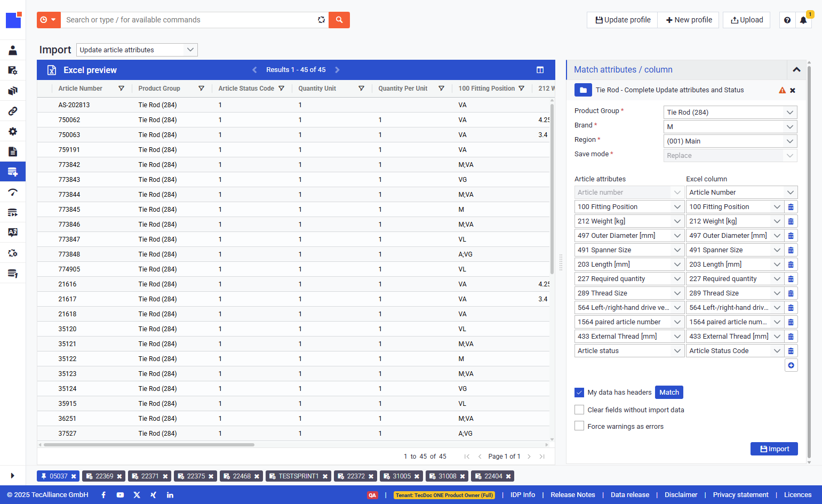Click the orange search magnifier button
Screen dimensions: 822x504
(339, 20)
